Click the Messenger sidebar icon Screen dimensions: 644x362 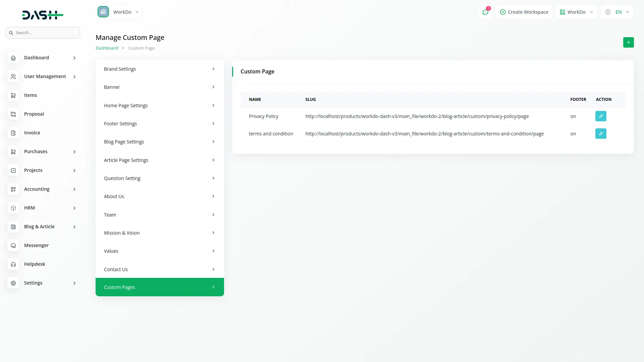tap(13, 246)
